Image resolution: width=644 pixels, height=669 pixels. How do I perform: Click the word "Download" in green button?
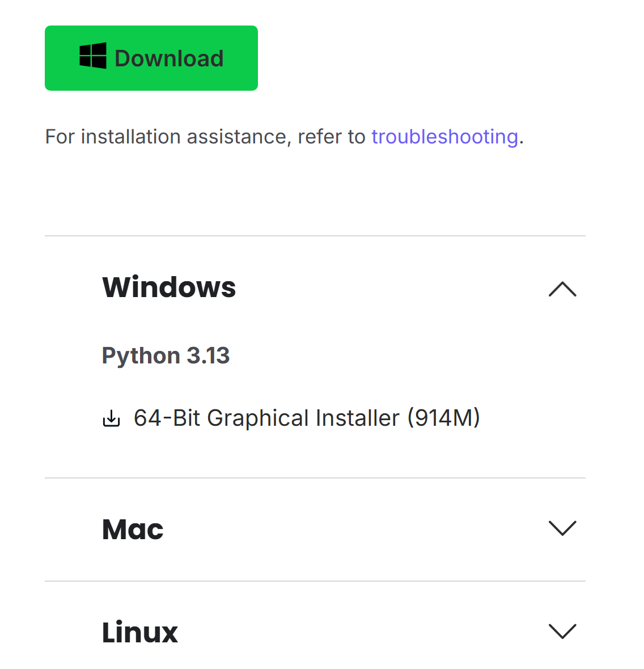pyautogui.click(x=169, y=58)
